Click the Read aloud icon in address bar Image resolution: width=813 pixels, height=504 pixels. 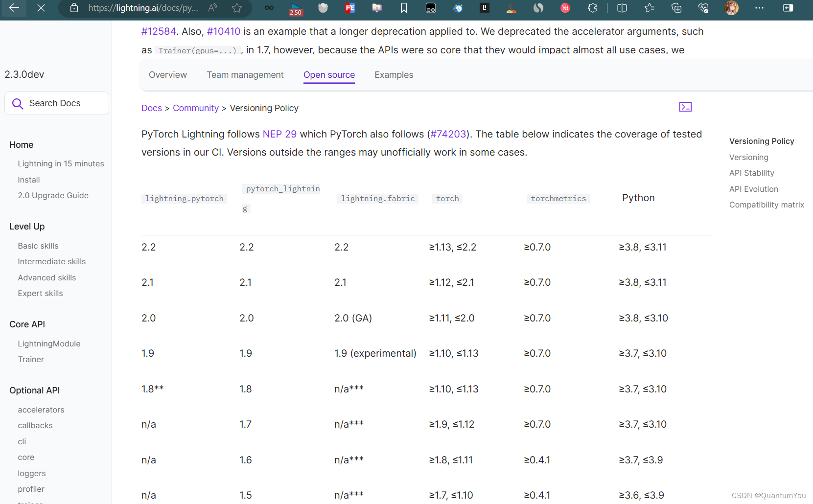click(x=212, y=8)
